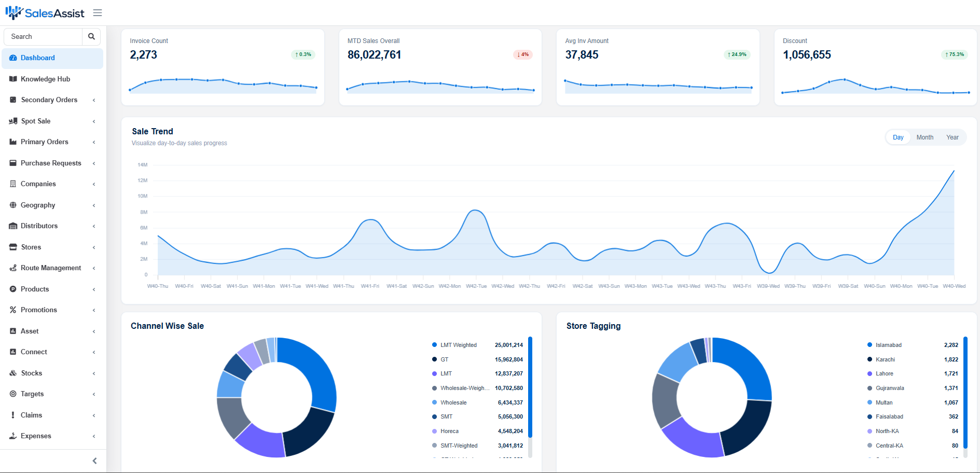Click the SalesAssist logo
Image resolution: width=980 pixels, height=473 pixels.
coord(45,13)
